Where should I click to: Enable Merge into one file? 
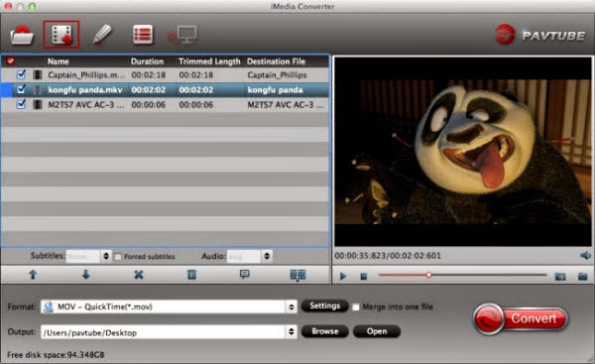(356, 307)
